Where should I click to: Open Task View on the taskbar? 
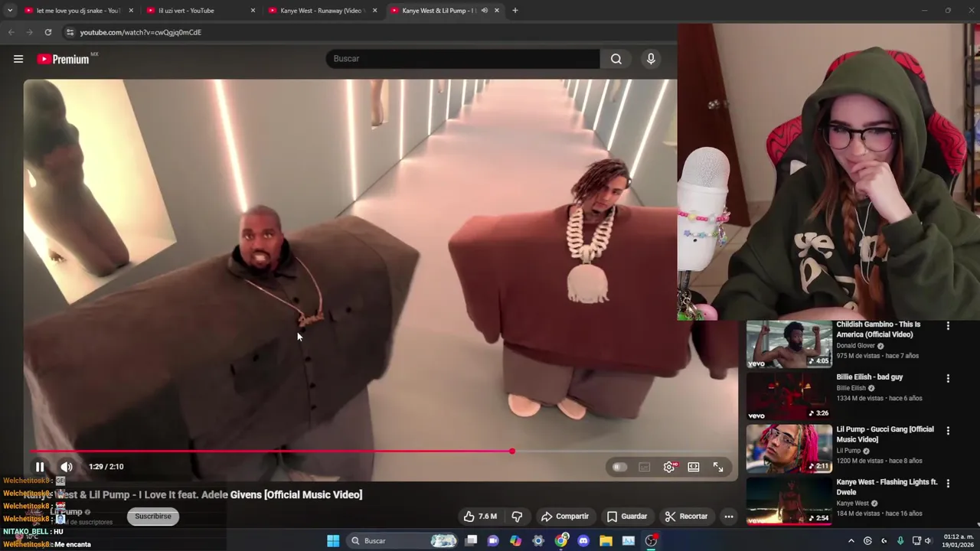tap(471, 541)
